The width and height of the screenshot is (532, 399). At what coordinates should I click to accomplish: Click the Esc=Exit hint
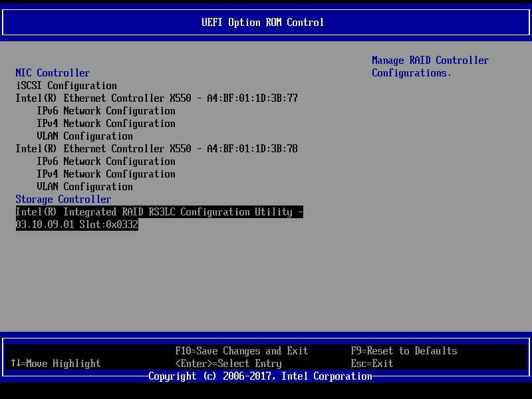coord(372,363)
